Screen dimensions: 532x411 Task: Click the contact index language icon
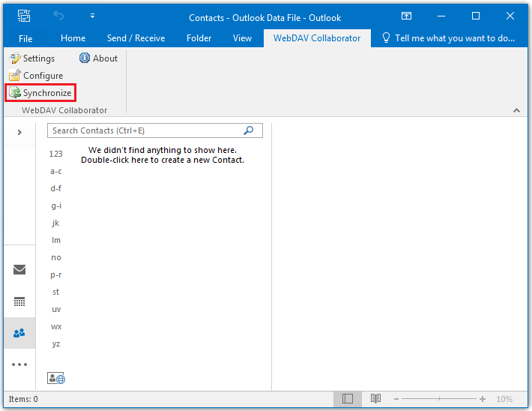pos(56,378)
